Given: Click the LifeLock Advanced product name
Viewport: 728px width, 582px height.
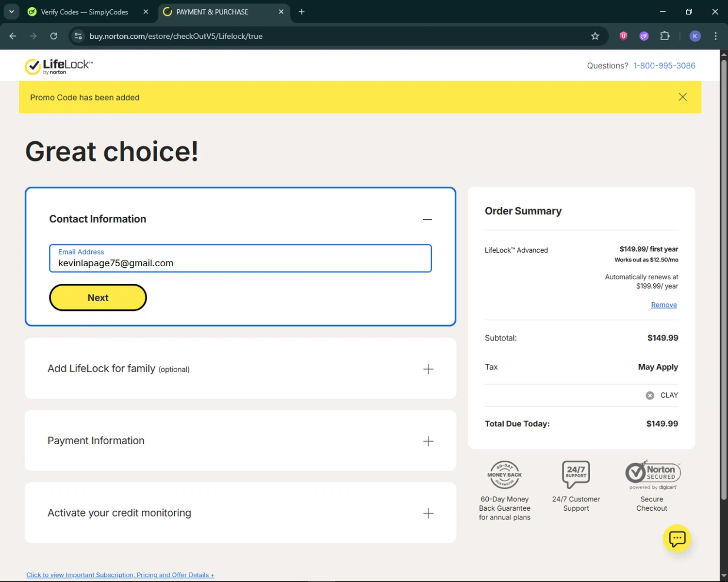Looking at the screenshot, I should 516,250.
